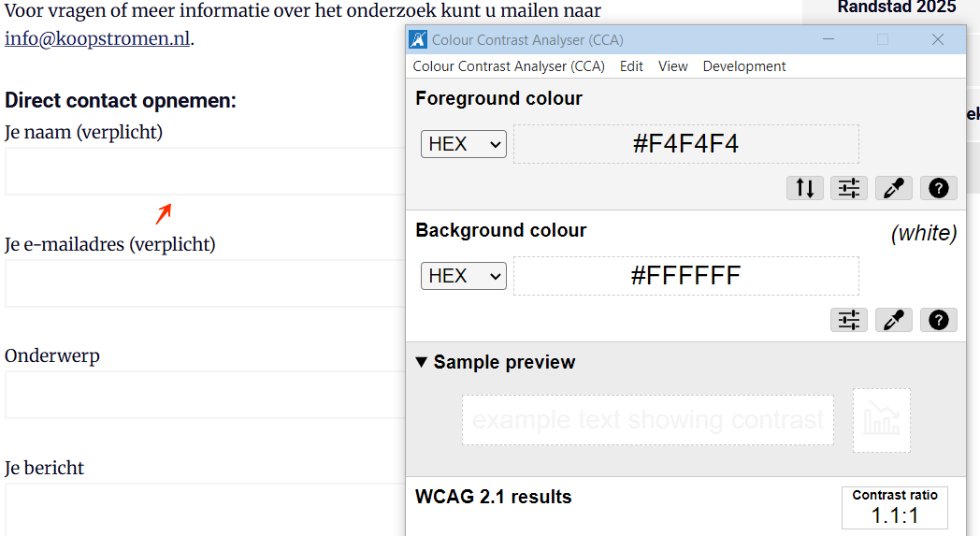The image size is (980, 536).
Task: Open the Development menu
Action: click(x=743, y=66)
